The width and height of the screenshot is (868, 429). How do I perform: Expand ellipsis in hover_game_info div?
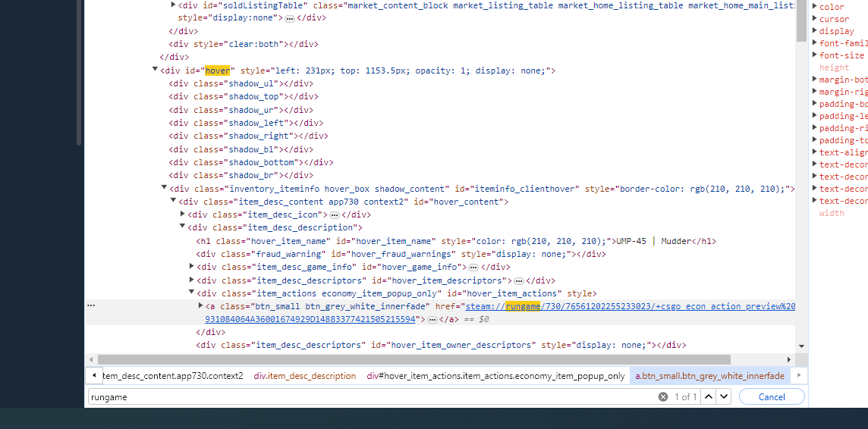pyautogui.click(x=473, y=268)
